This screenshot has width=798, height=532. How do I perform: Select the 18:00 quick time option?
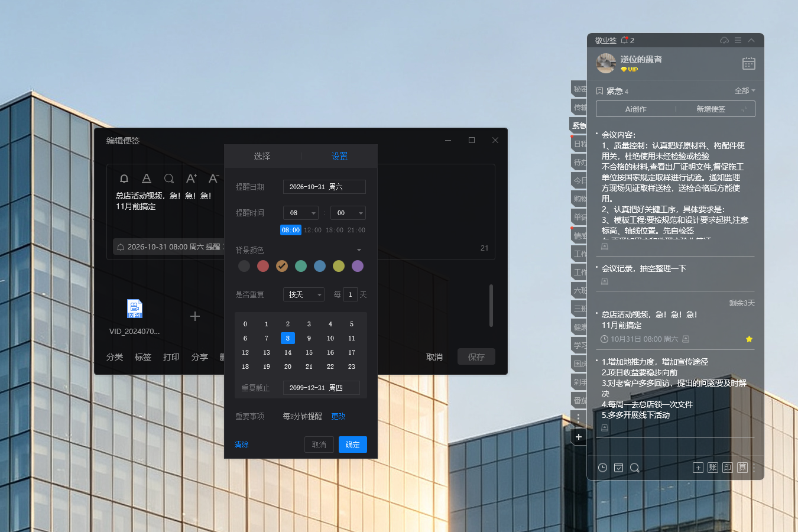coord(335,230)
